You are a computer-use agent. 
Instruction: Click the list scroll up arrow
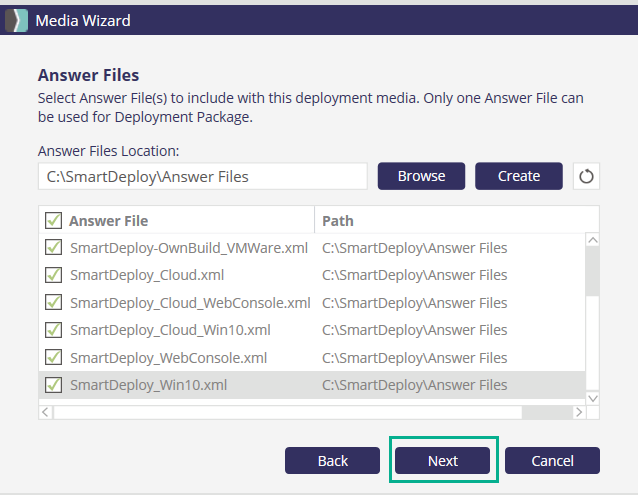click(592, 241)
